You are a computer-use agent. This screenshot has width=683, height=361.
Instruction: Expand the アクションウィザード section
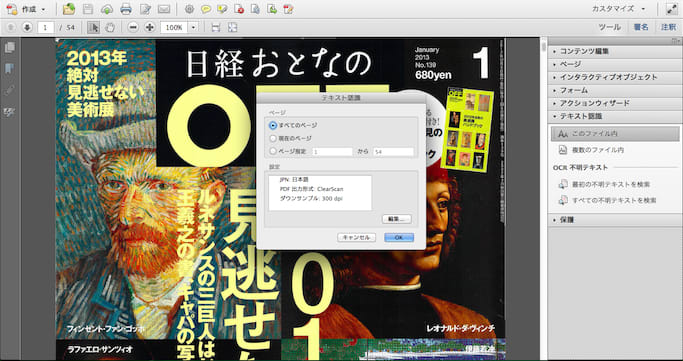614,104
